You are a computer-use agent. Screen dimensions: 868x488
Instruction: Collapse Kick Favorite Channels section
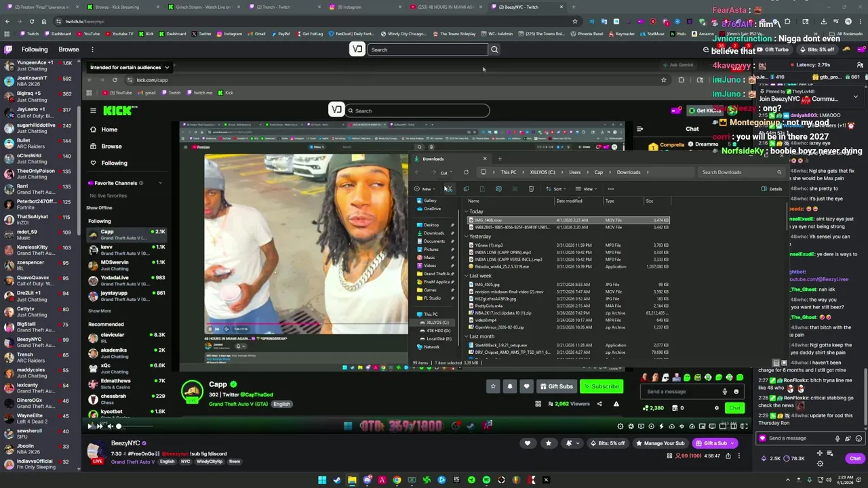(x=160, y=183)
